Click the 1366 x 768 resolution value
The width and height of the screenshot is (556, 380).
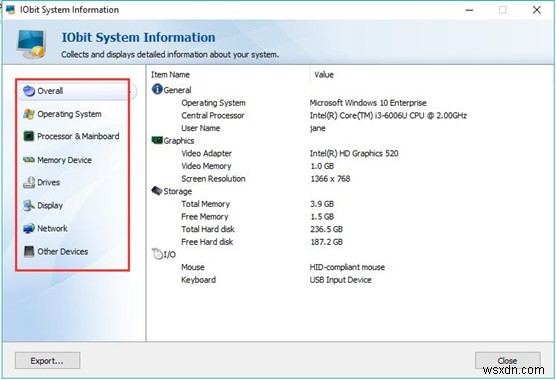[330, 179]
